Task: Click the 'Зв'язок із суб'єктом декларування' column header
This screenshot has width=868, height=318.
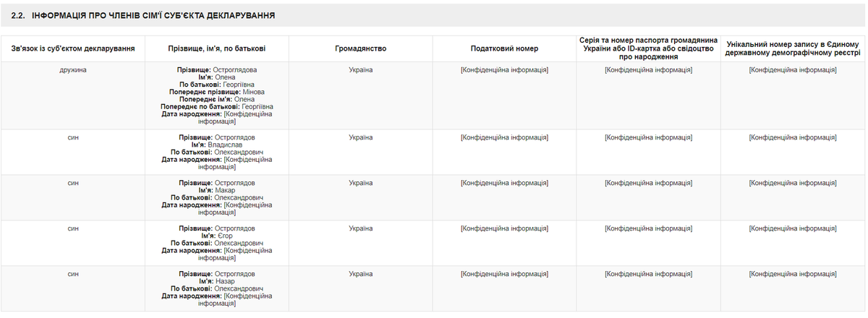Action: pos(72,48)
